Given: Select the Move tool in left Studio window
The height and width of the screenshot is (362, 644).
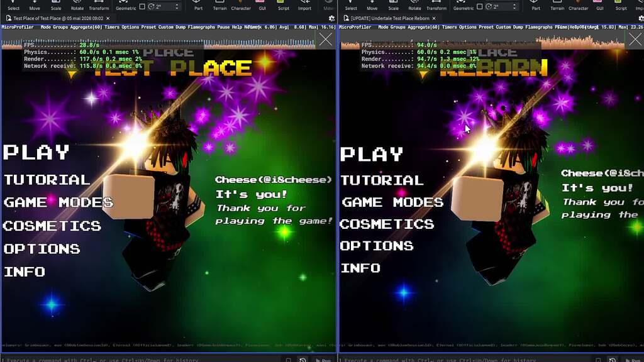Looking at the screenshot, I should click(x=35, y=5).
